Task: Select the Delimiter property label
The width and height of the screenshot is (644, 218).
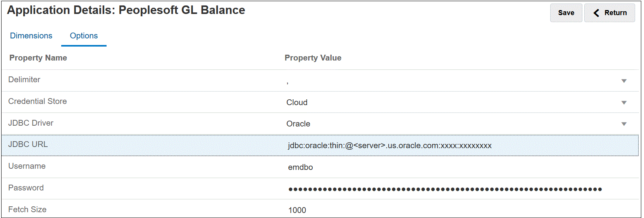Action: tap(24, 80)
